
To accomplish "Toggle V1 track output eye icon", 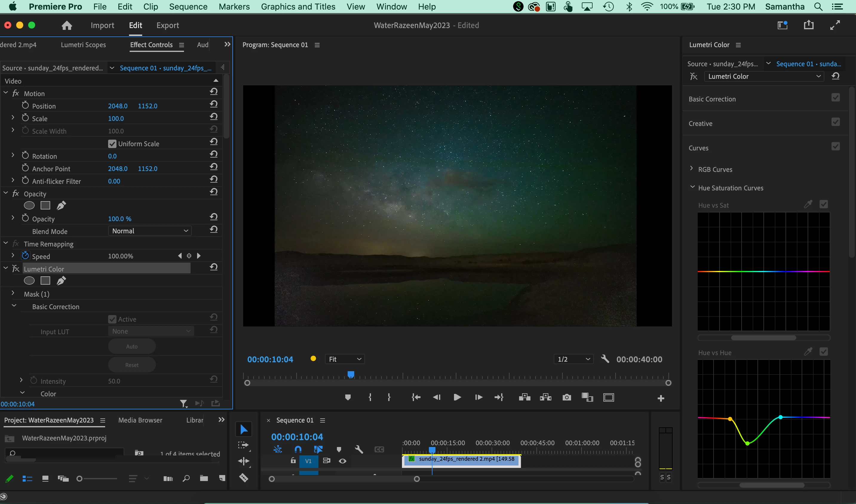I will pyautogui.click(x=342, y=461).
